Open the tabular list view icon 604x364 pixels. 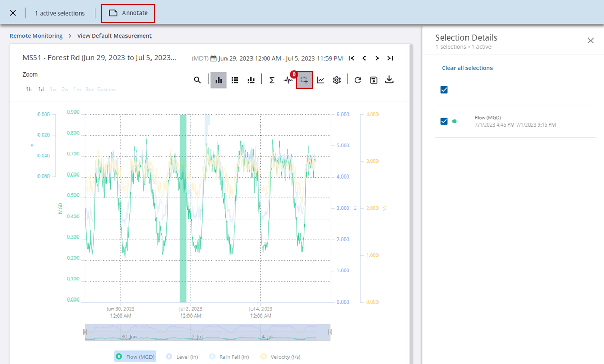tap(235, 80)
